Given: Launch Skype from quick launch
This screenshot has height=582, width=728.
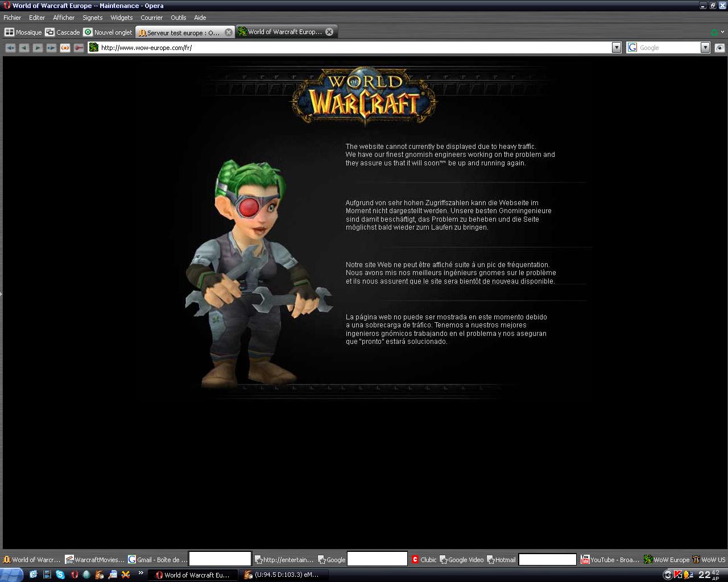Looking at the screenshot, I should coord(60,575).
